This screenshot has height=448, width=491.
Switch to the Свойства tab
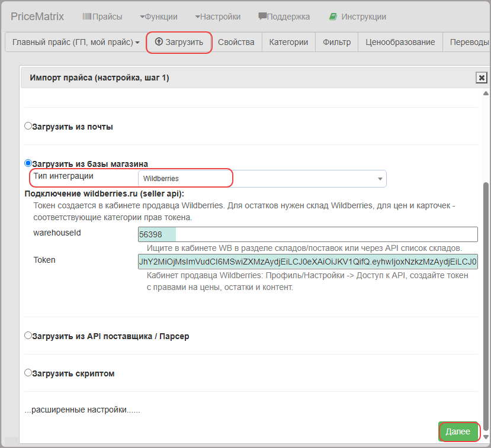236,42
